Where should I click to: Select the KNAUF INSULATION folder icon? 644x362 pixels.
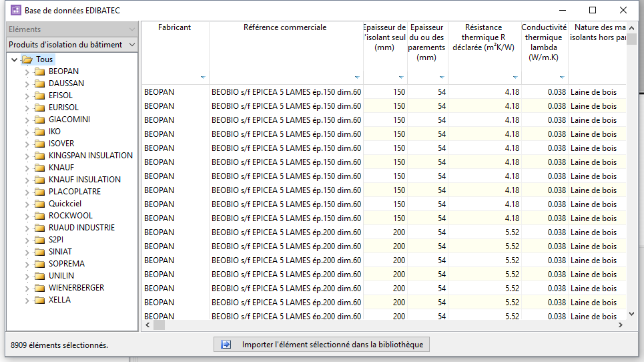pos(40,180)
